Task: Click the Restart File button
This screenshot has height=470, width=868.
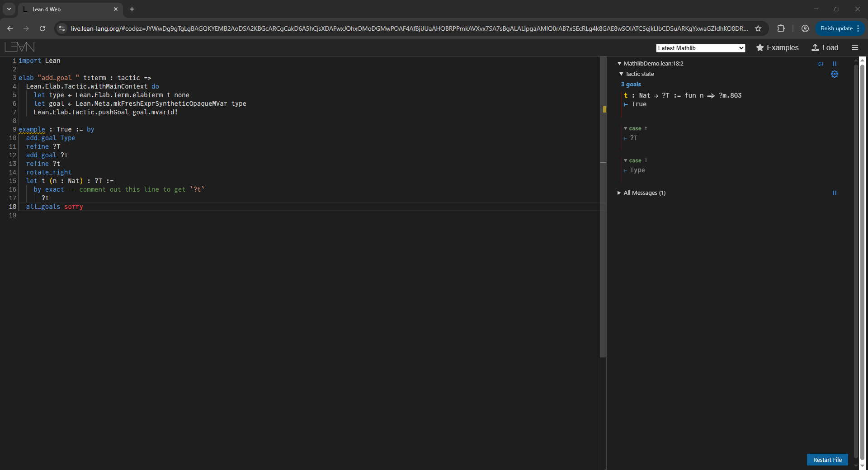Action: coord(827,460)
